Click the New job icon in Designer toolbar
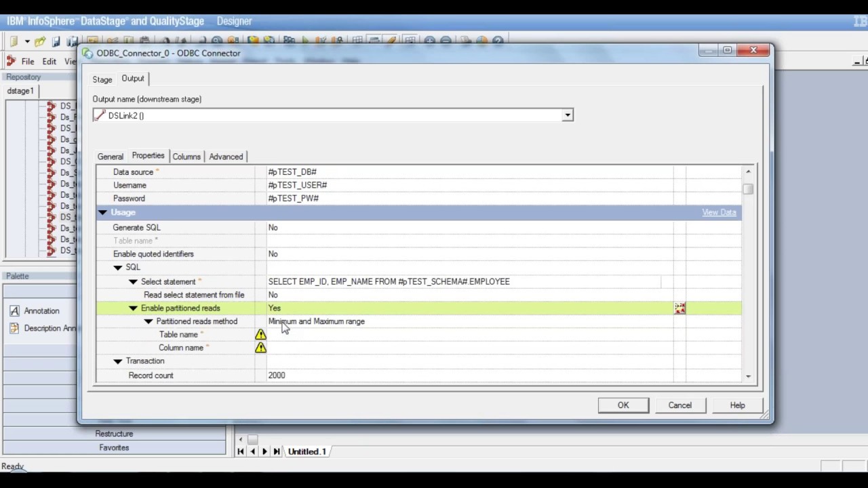 coord(14,41)
